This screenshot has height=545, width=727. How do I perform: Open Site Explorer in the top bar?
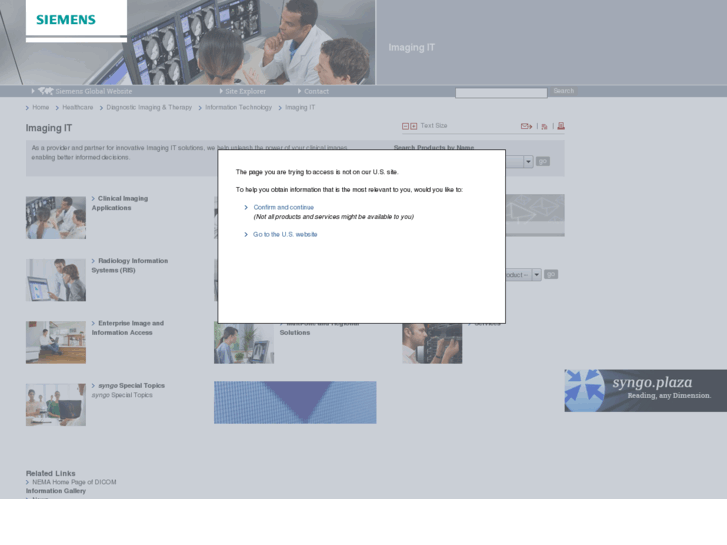click(245, 91)
